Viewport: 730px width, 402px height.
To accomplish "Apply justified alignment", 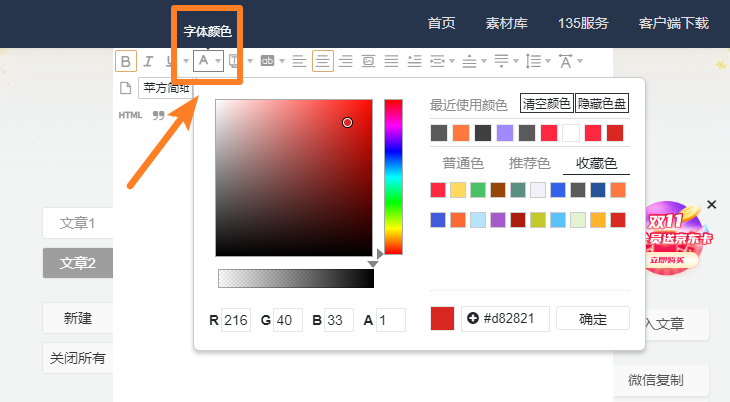I will tap(391, 61).
